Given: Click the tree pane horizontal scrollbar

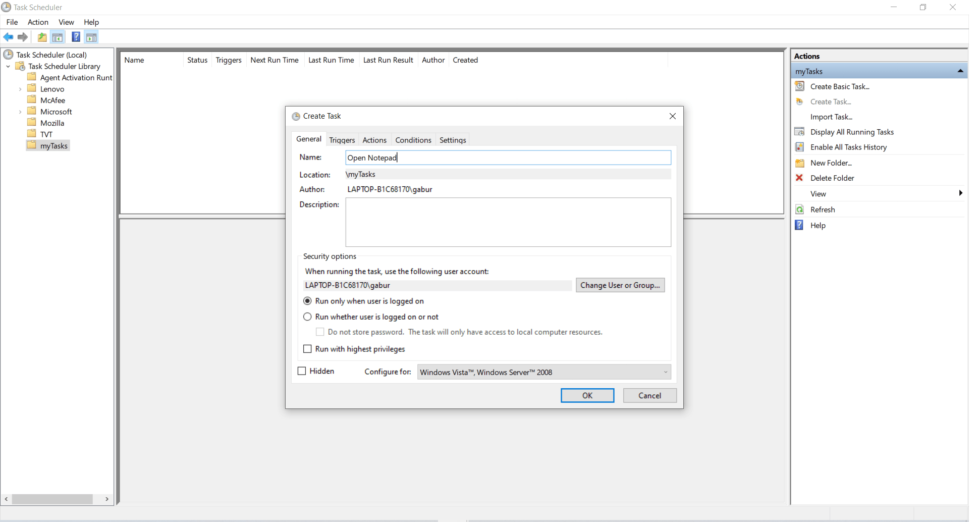Looking at the screenshot, I should 52,499.
